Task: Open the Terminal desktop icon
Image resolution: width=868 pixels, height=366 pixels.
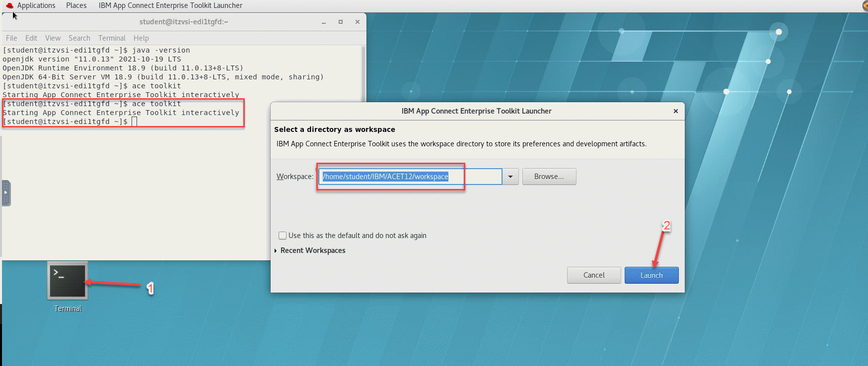Action: pos(68,281)
